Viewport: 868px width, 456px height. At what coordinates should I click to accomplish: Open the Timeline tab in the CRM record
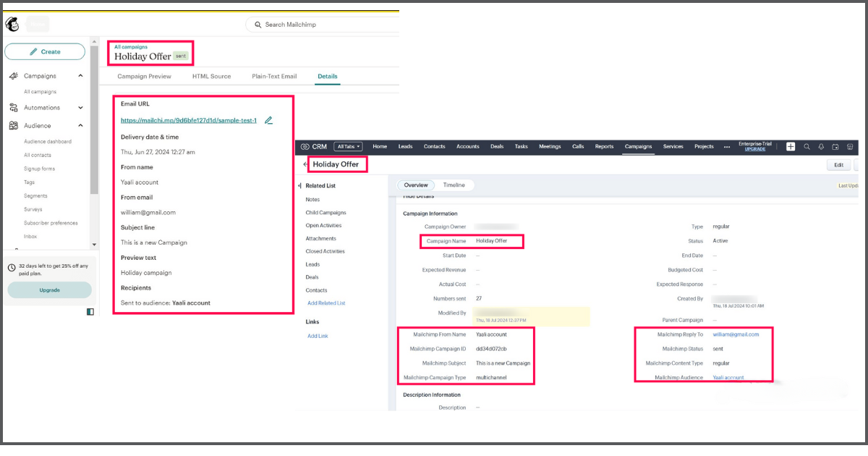[x=454, y=185]
